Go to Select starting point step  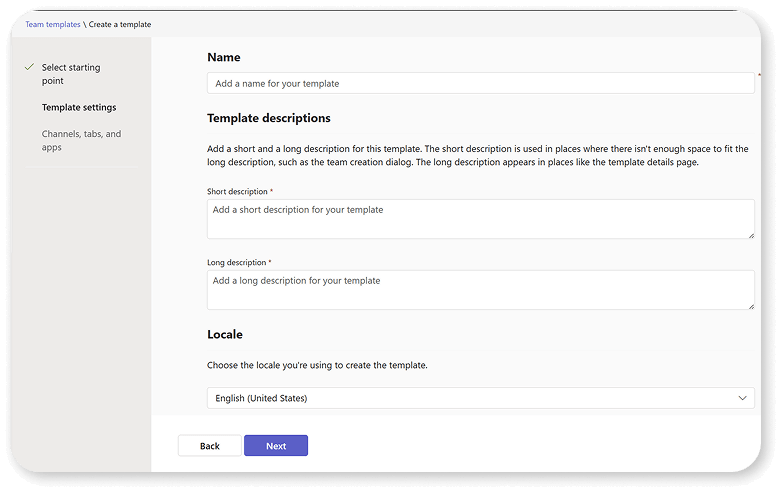(71, 74)
